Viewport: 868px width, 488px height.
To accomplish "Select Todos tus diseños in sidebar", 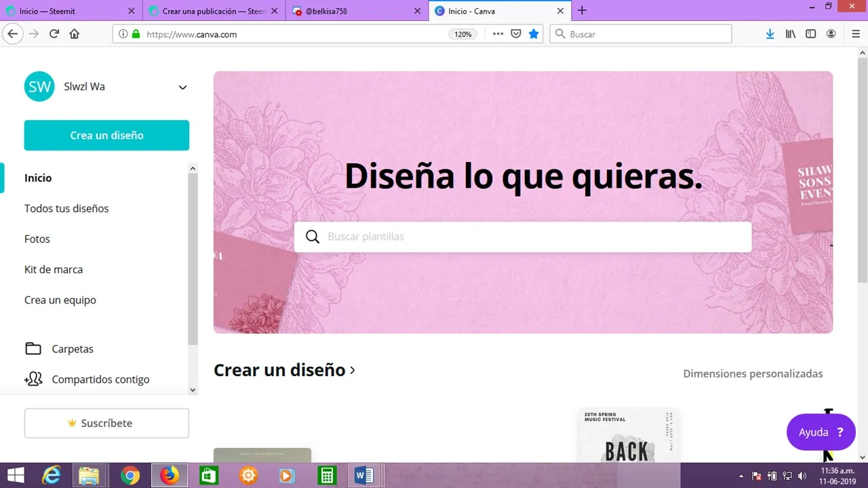I will 66,209.
